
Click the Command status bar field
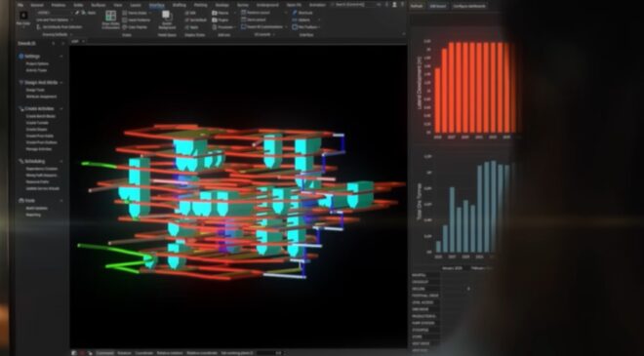pyautogui.click(x=104, y=353)
